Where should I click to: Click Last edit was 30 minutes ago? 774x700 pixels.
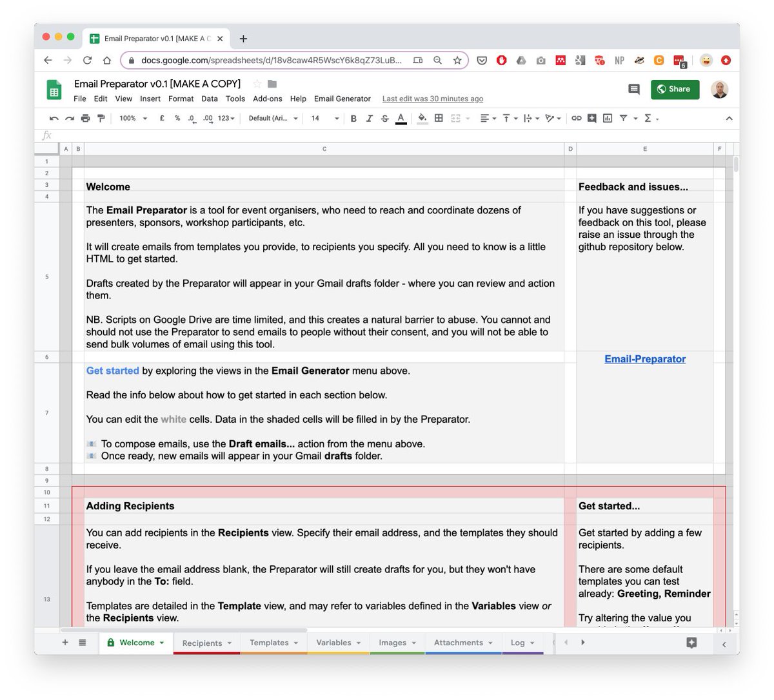(433, 99)
